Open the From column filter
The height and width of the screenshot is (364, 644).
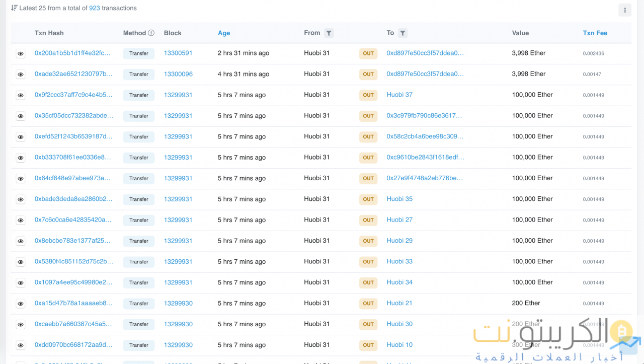pos(329,33)
